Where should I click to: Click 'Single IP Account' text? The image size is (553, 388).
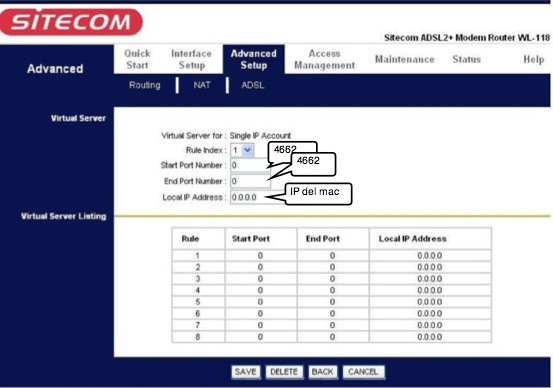tap(260, 136)
